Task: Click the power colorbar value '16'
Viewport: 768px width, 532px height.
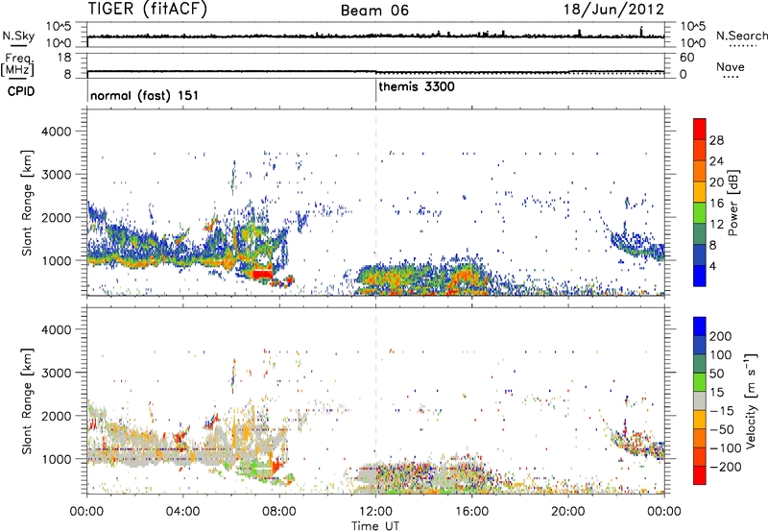Action: (x=716, y=204)
